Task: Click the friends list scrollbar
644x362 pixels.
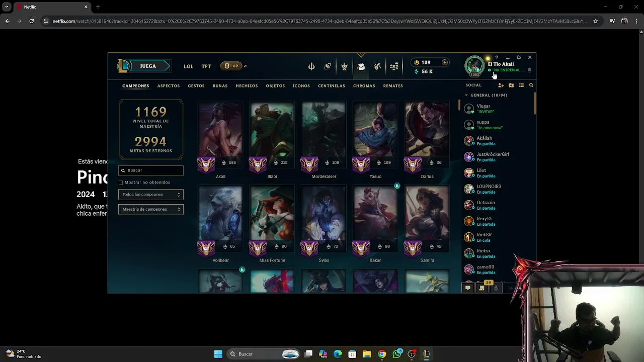Action: [x=535, y=103]
